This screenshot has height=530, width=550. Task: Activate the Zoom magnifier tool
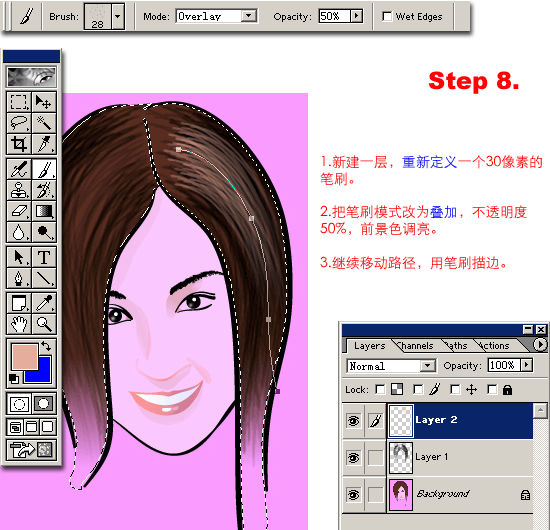click(44, 323)
